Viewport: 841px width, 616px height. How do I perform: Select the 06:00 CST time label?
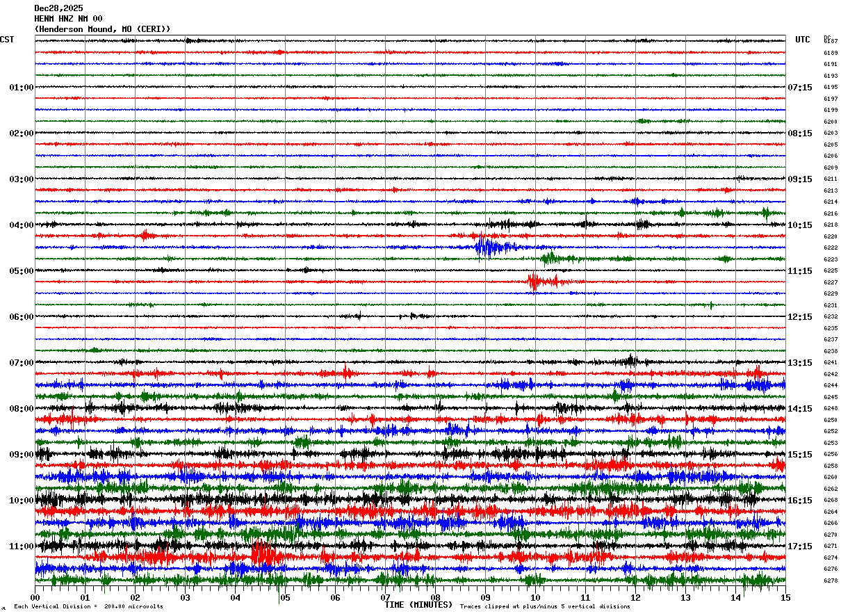point(22,317)
